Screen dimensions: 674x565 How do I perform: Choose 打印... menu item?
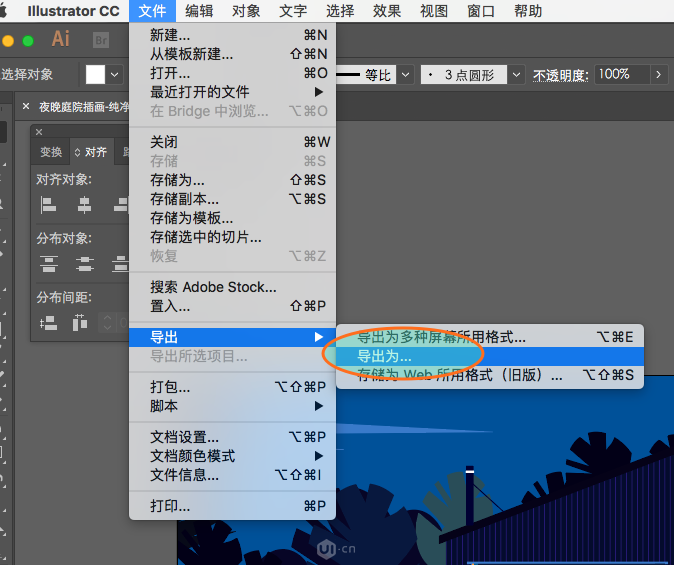pyautogui.click(x=232, y=506)
